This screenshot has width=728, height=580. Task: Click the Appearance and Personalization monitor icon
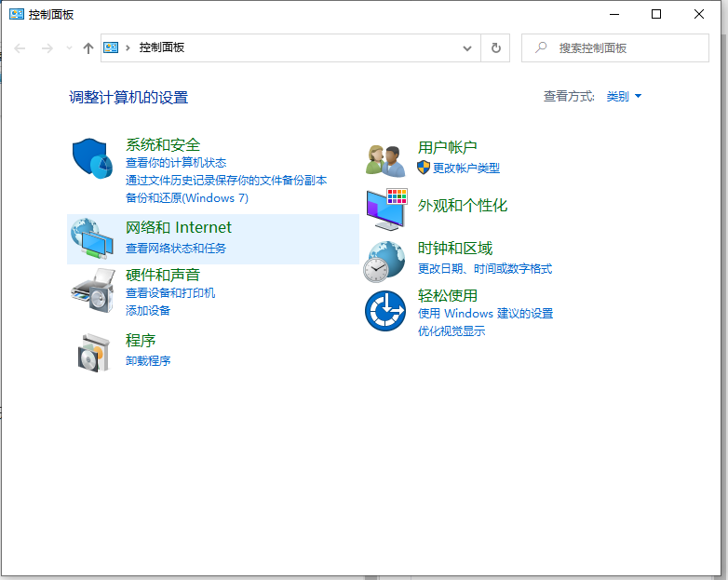pos(385,209)
